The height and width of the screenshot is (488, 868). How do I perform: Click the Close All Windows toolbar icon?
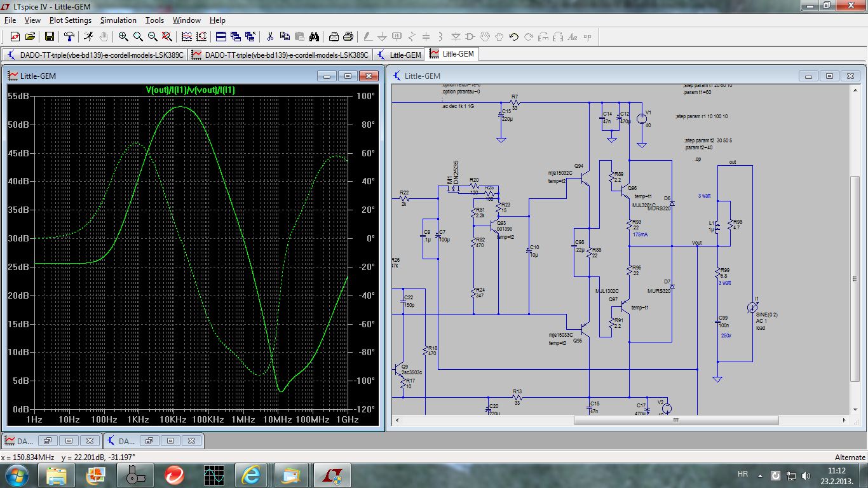pyautogui.click(x=250, y=37)
